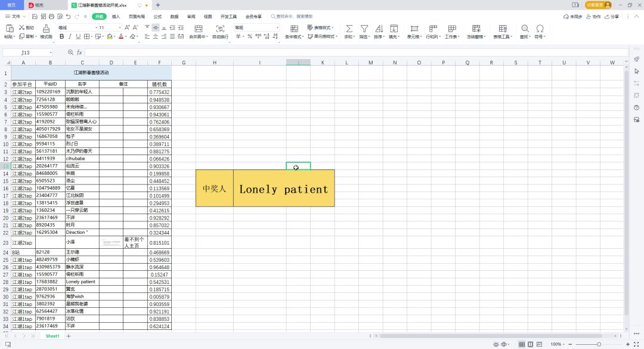This screenshot has width=644, height=349.
Task: Click the font color red A swatch
Action: [x=121, y=37]
